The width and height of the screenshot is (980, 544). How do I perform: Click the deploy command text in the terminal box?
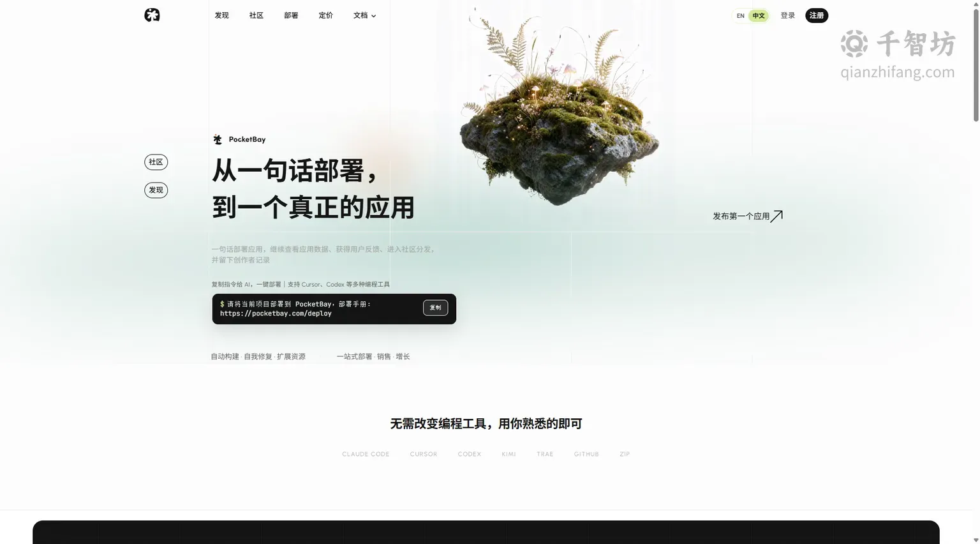[295, 309]
